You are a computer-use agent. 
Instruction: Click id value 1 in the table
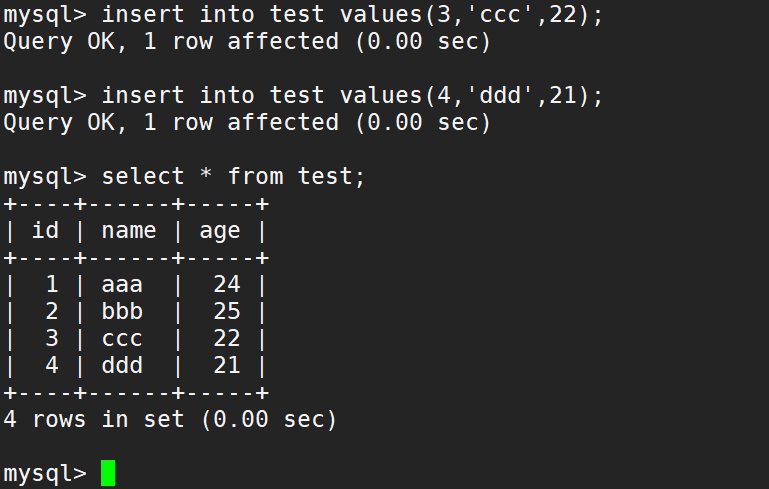(52, 285)
